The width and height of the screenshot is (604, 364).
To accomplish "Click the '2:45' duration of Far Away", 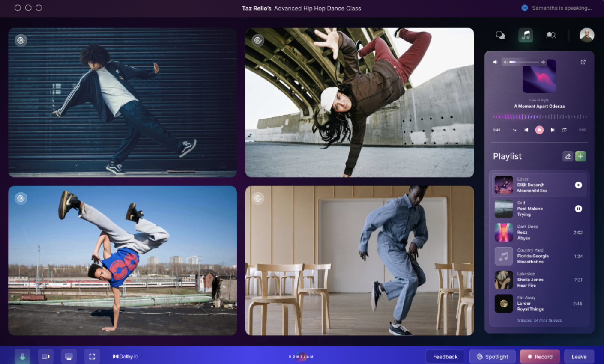I will (x=577, y=304).
